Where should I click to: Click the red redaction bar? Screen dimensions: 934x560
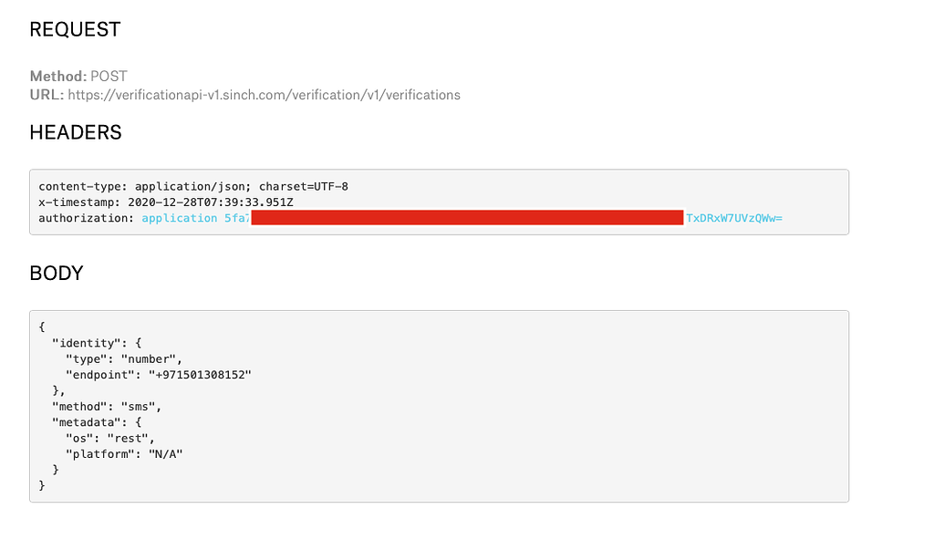coord(468,217)
